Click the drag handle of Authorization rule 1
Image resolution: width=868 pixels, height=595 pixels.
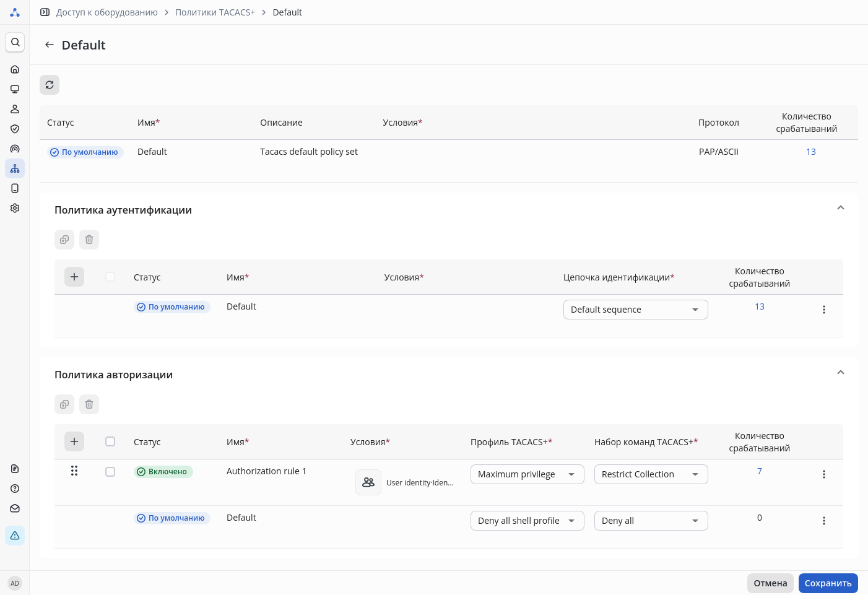point(74,471)
